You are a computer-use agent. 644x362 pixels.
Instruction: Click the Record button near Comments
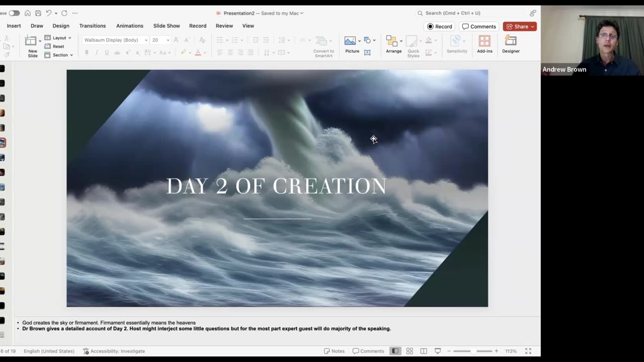(x=440, y=26)
